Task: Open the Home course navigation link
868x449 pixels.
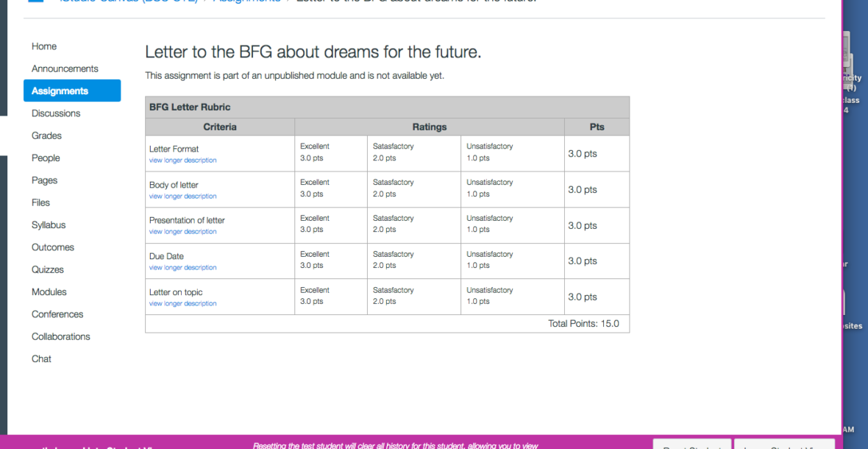Action: tap(44, 46)
